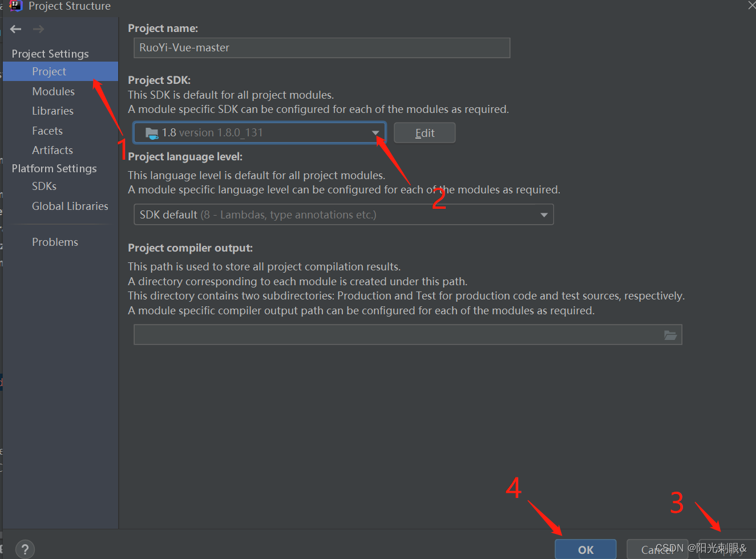Image resolution: width=756 pixels, height=559 pixels.
Task: Select Project in Project Settings
Action: (60, 71)
